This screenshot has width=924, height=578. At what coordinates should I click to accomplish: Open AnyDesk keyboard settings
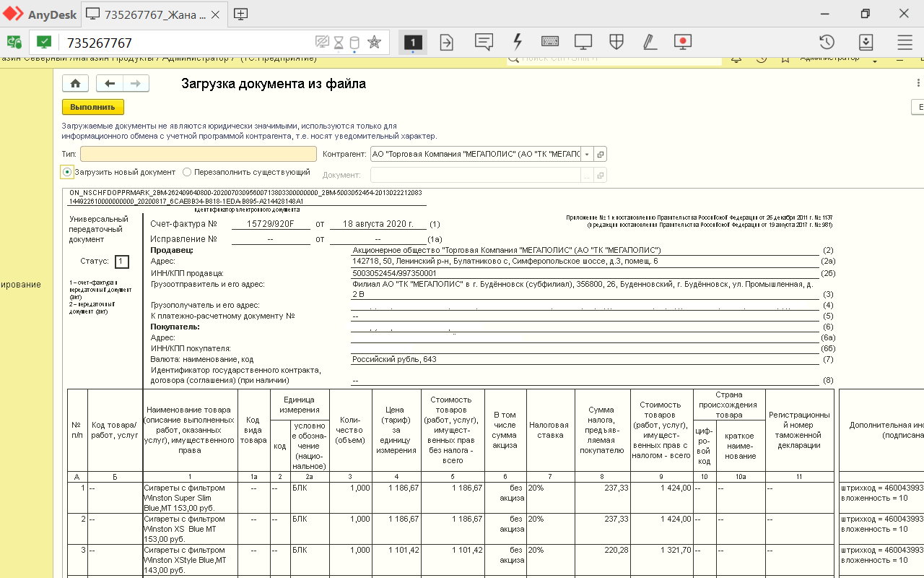pyautogui.click(x=549, y=43)
